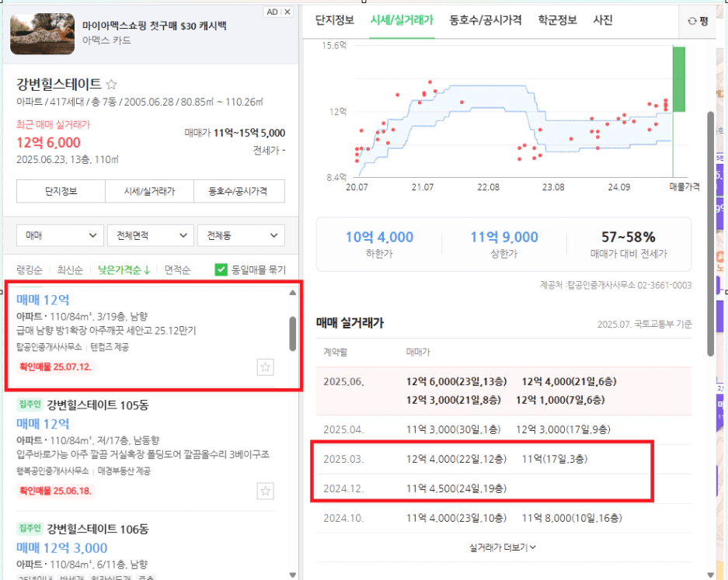The image size is (728, 580).
Task: Click the right panel scroll-down arrow
Action: point(711,575)
